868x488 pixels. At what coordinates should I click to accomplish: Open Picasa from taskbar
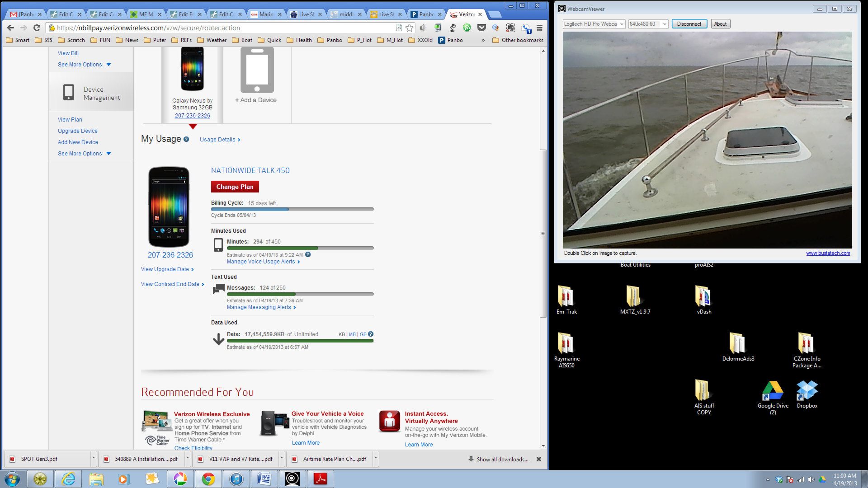[x=180, y=479]
